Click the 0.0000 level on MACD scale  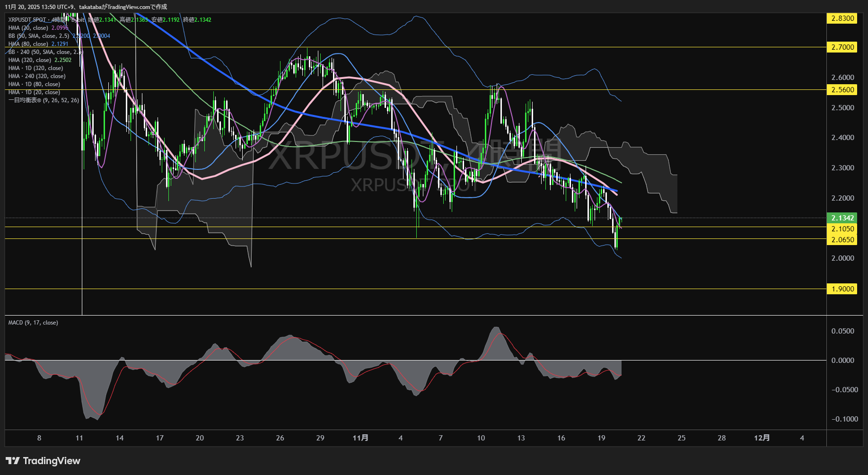842,361
